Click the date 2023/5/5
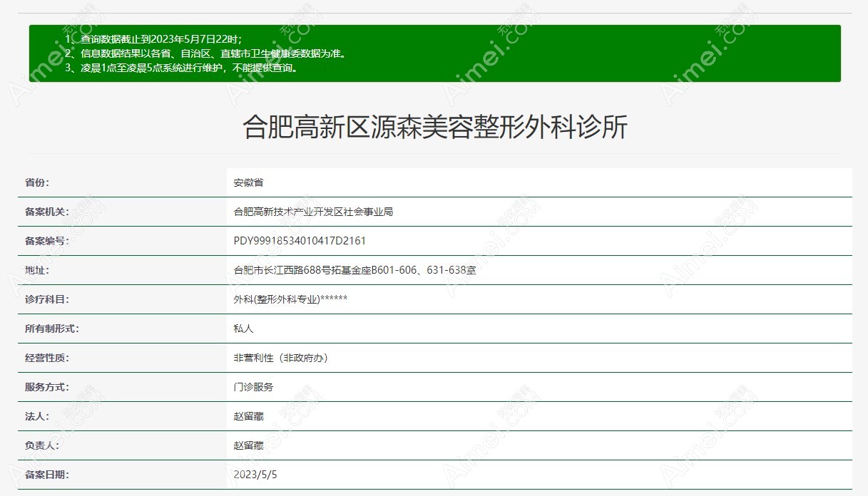 coord(255,475)
